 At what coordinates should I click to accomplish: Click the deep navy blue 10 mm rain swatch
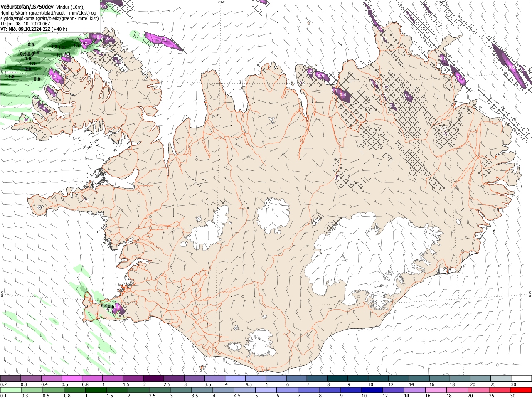pos(371,390)
